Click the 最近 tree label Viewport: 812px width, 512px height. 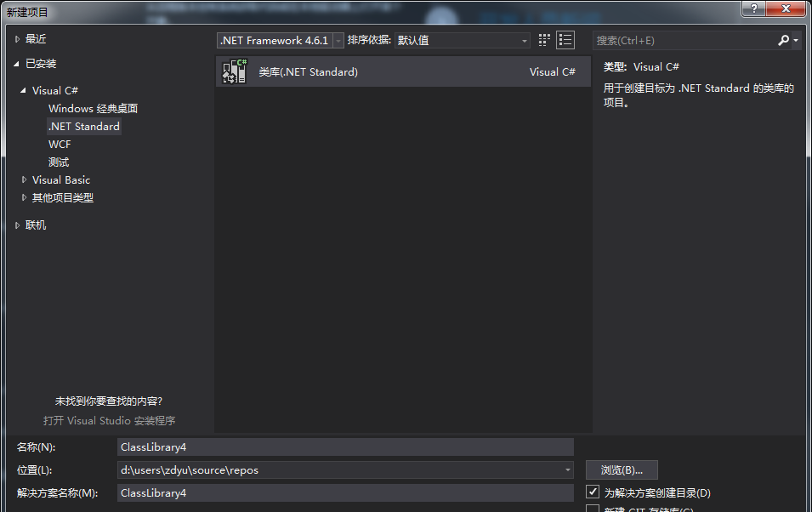(x=35, y=39)
